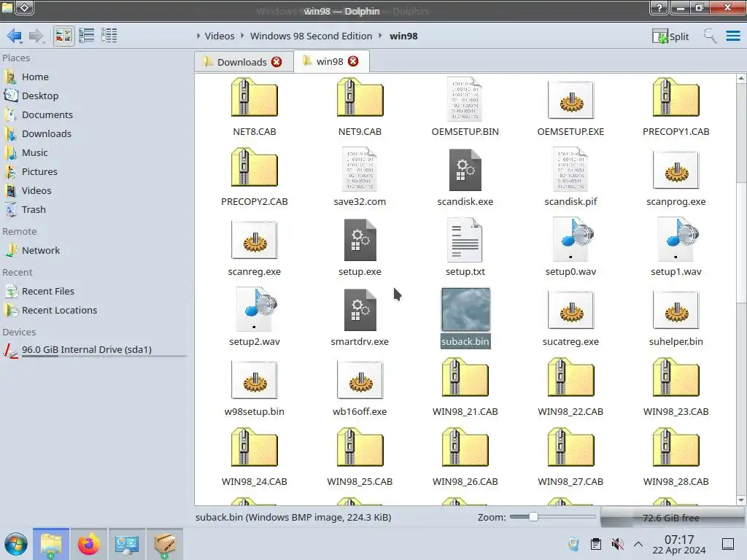Open the search magnifier tool
Viewport: 747px width, 560px height.
point(710,36)
